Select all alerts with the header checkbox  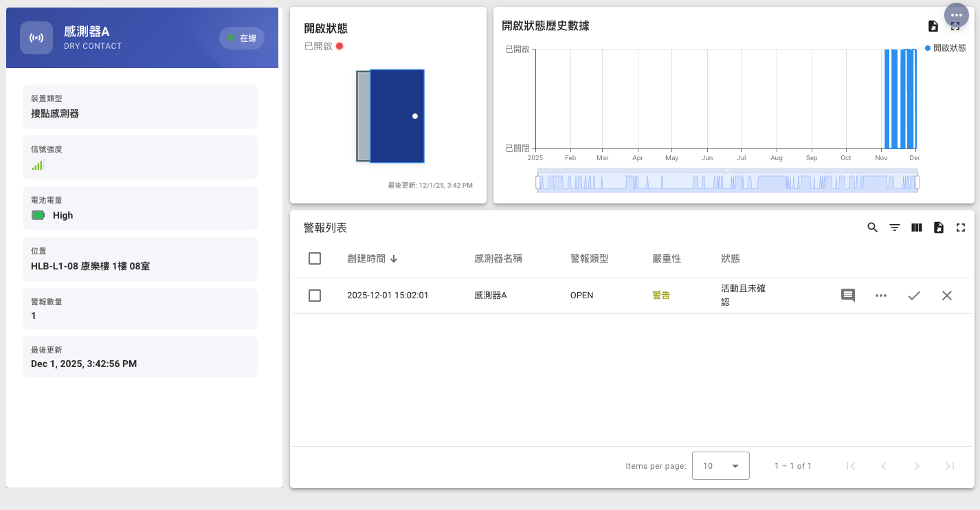(x=315, y=258)
